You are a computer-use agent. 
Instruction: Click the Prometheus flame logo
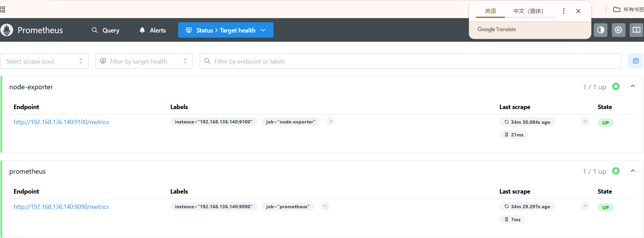point(6,30)
